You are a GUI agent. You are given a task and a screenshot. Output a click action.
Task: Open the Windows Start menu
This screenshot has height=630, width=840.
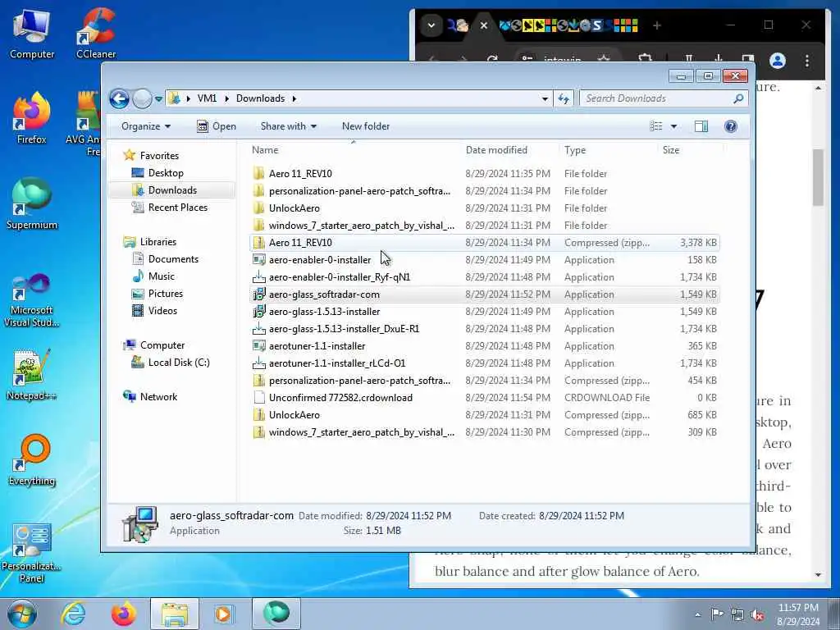click(x=22, y=614)
